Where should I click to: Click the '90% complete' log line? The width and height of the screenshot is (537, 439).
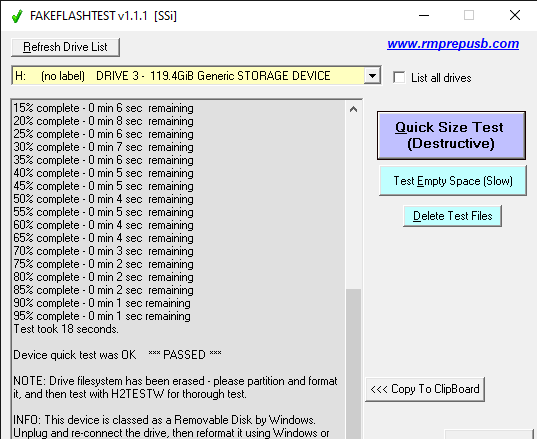(x=102, y=303)
